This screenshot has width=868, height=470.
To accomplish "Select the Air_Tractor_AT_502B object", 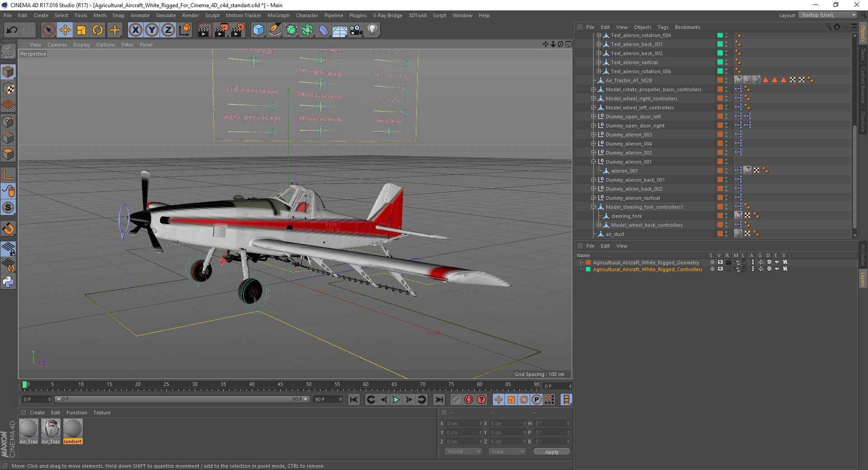I will point(628,80).
